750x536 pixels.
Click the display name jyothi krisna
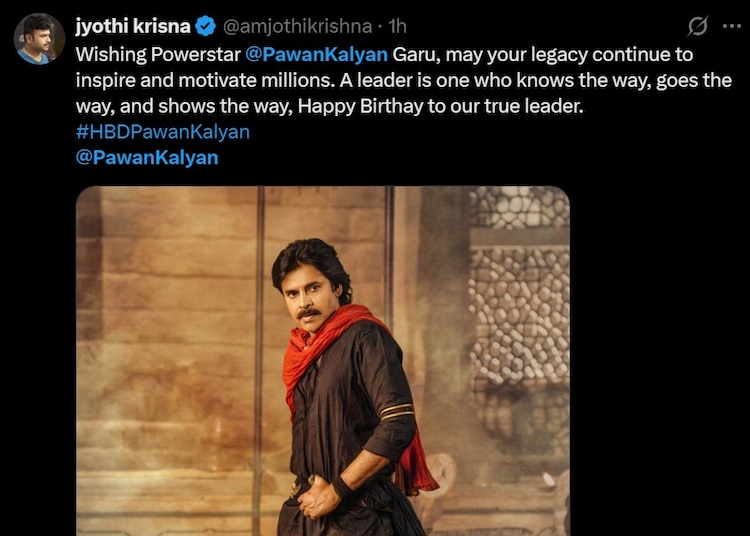pos(133,26)
